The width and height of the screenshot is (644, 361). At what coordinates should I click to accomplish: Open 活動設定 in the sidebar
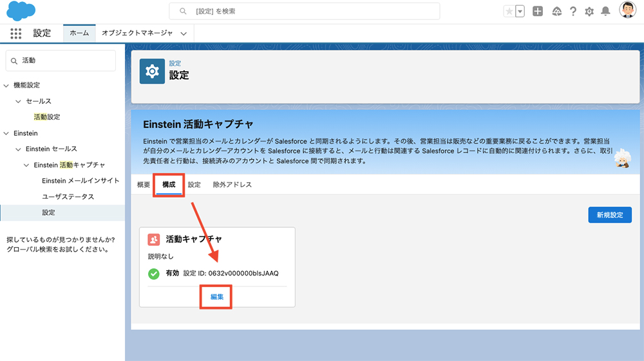(x=47, y=117)
